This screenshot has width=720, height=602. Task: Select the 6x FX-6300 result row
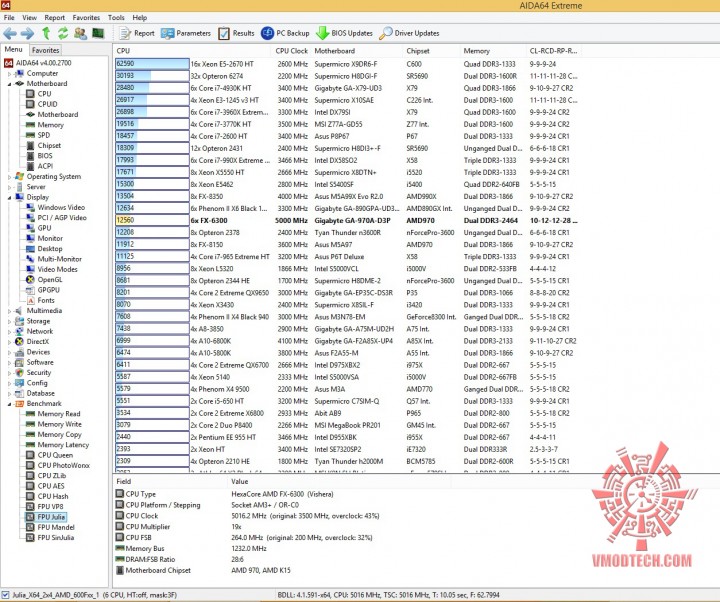[x=348, y=220]
